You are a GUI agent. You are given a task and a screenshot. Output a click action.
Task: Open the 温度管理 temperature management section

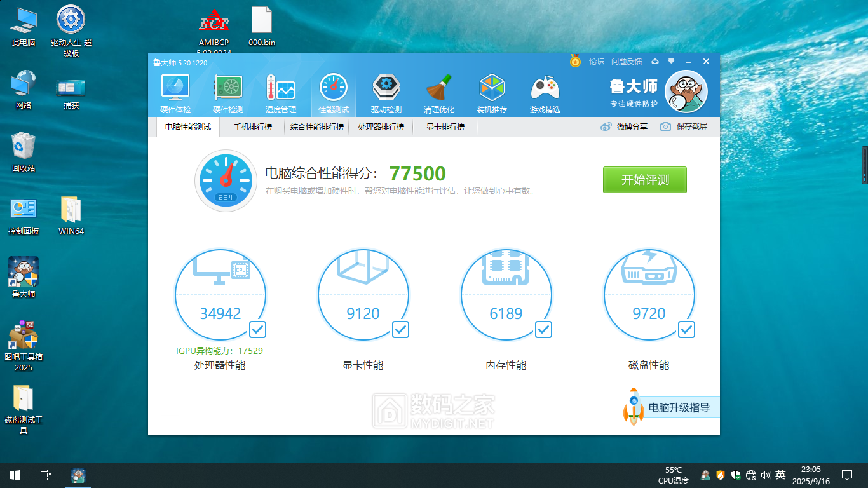point(281,94)
